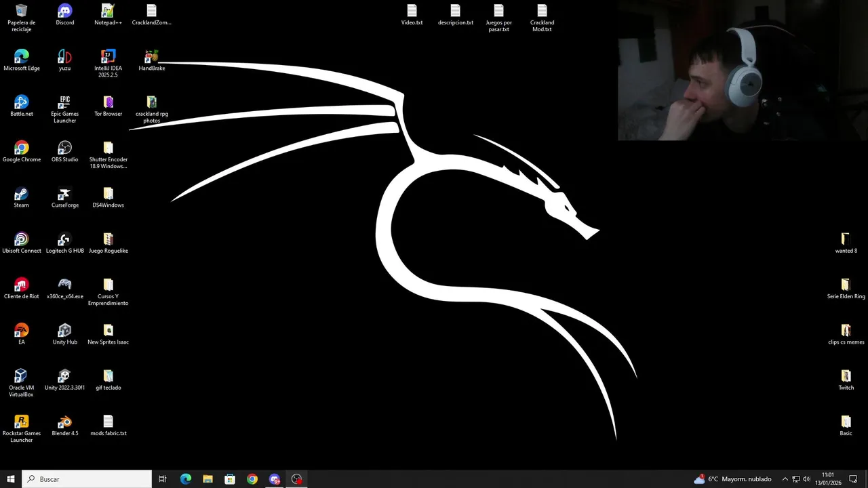The image size is (868, 488).
Task: Select the Tor Browser shortcut
Action: [x=108, y=106]
